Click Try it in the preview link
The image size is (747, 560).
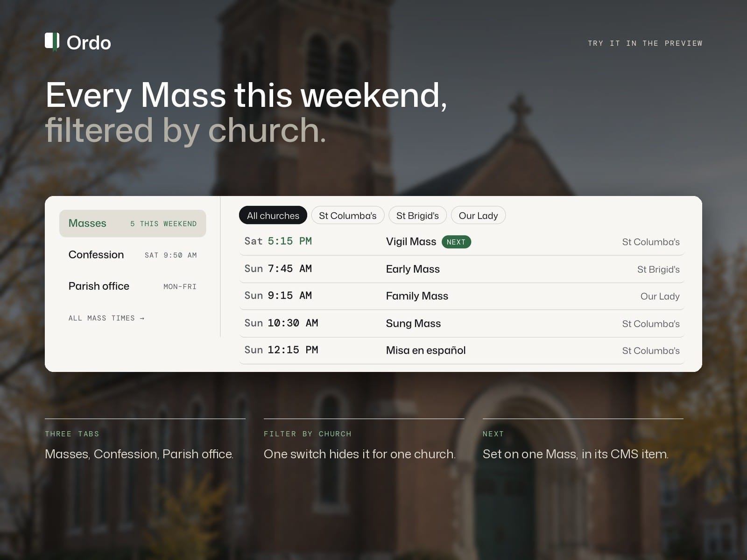(x=645, y=43)
